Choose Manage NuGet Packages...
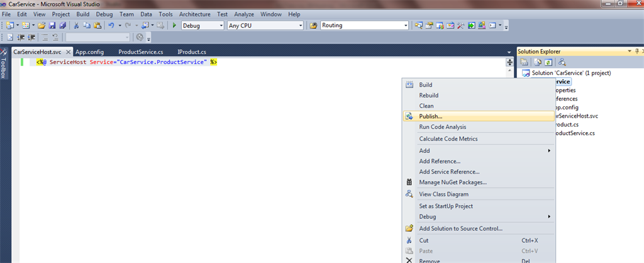The height and width of the screenshot is (263, 644). (x=479, y=182)
